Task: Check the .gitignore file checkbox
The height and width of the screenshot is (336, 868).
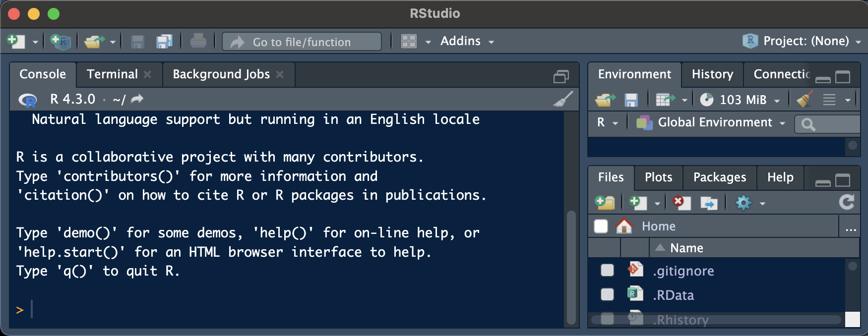Action: point(607,270)
